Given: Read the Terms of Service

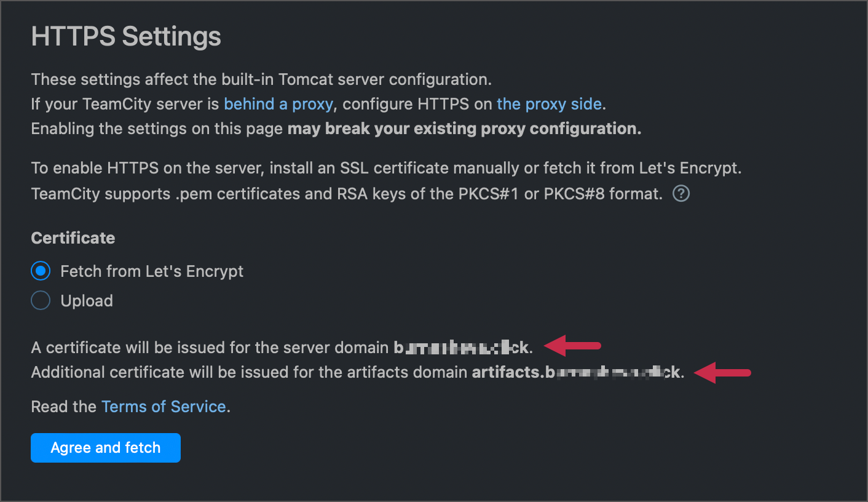Looking at the screenshot, I should coord(164,406).
